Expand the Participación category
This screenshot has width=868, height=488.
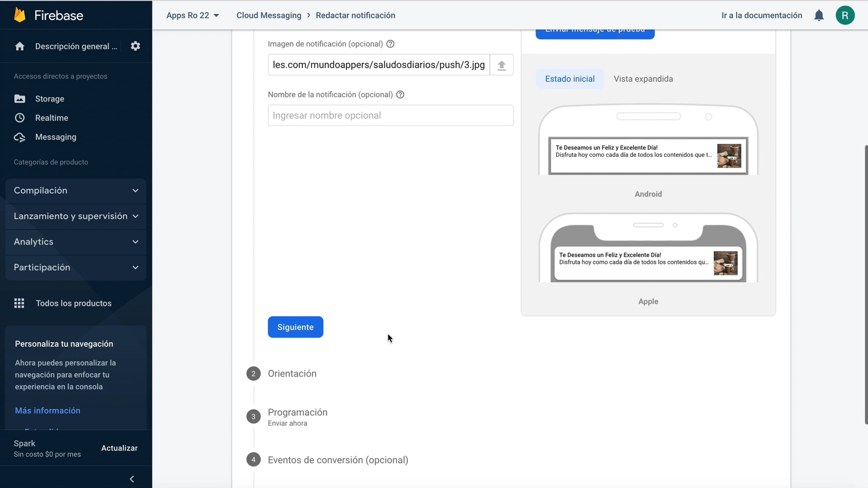(76, 267)
